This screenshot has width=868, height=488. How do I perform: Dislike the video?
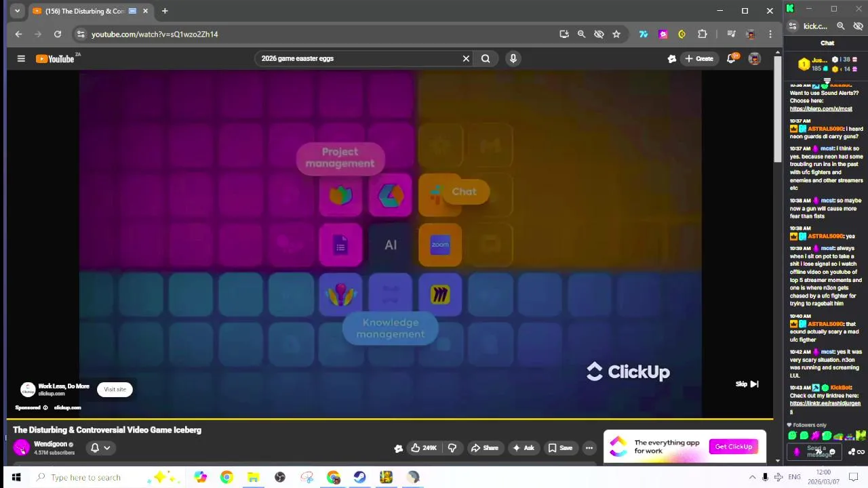pos(452,448)
